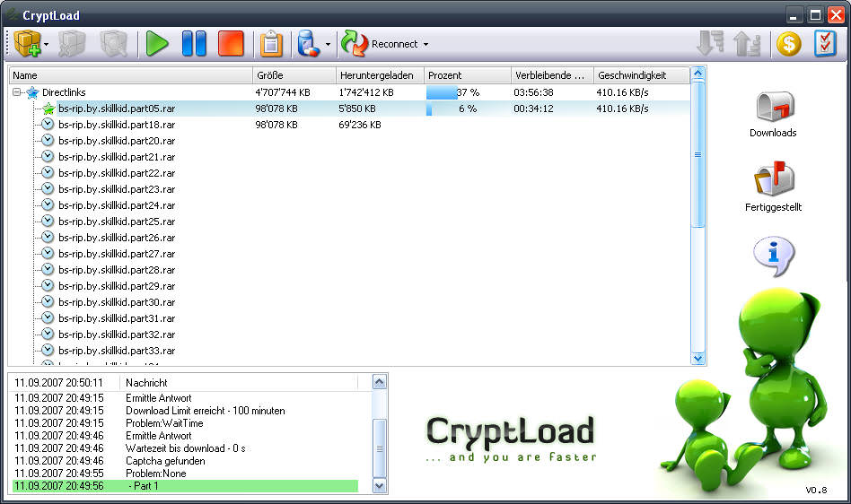Screen dimensions: 851x504
Task: Open the dropdown arrow beside add package icon
Action: 47,45
